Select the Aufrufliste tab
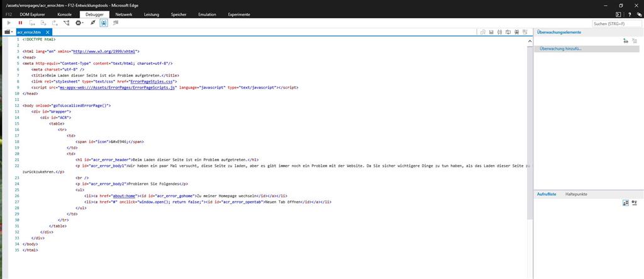The image size is (644, 279). 547,194
